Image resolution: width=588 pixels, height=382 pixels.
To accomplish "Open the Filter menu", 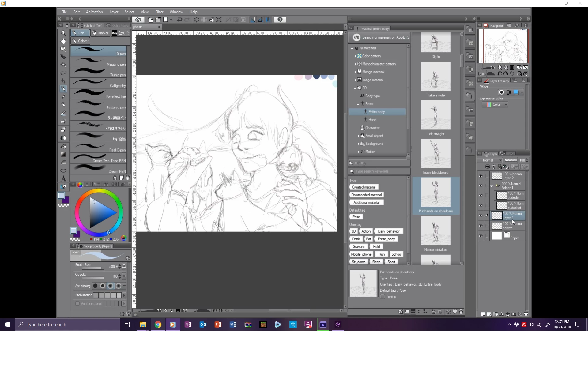I will pos(159,12).
